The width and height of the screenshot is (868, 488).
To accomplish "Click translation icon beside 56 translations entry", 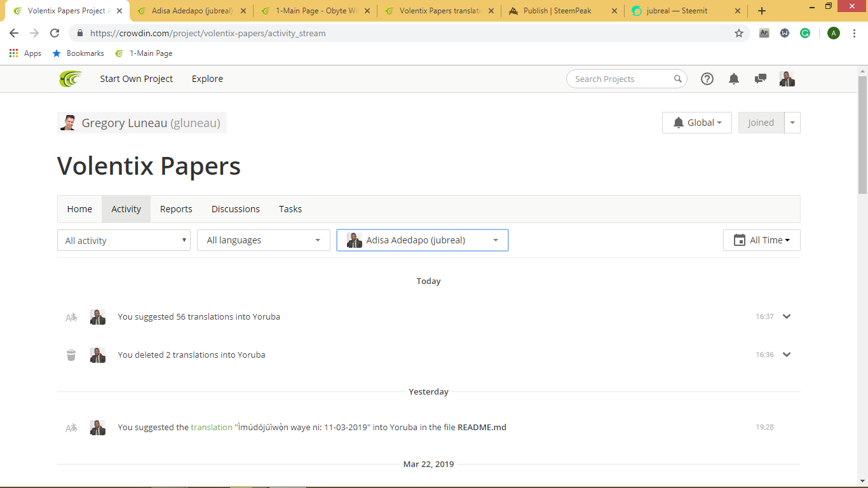I will click(71, 317).
